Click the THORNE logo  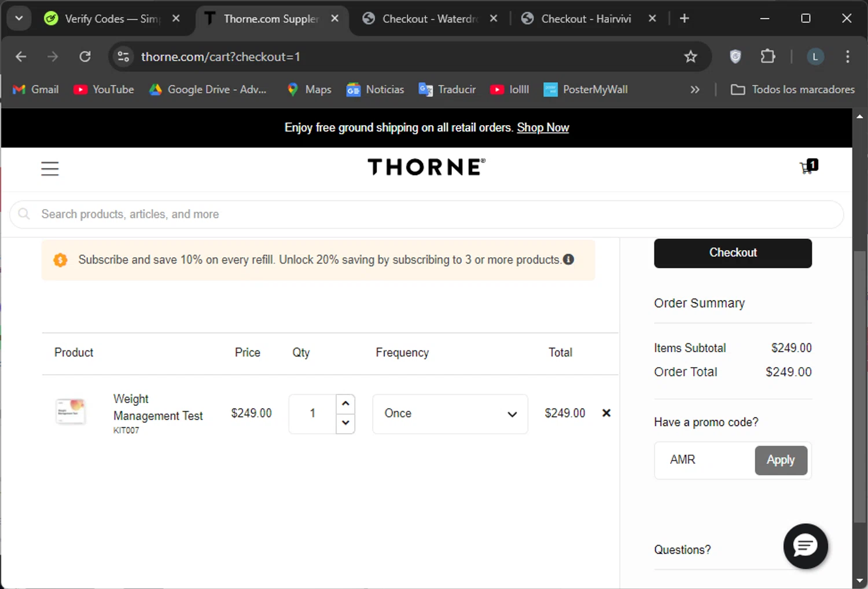click(426, 167)
